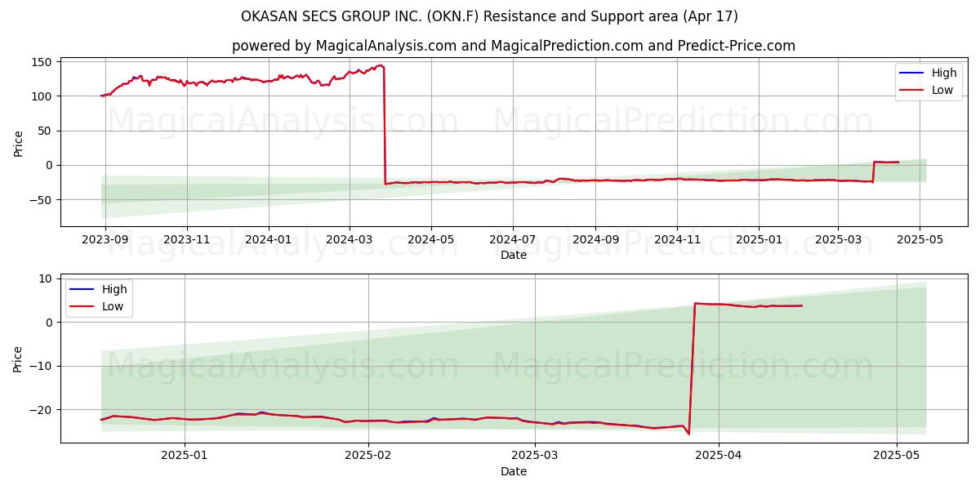Click the '2024-07' tick label on upper axis

[513, 240]
